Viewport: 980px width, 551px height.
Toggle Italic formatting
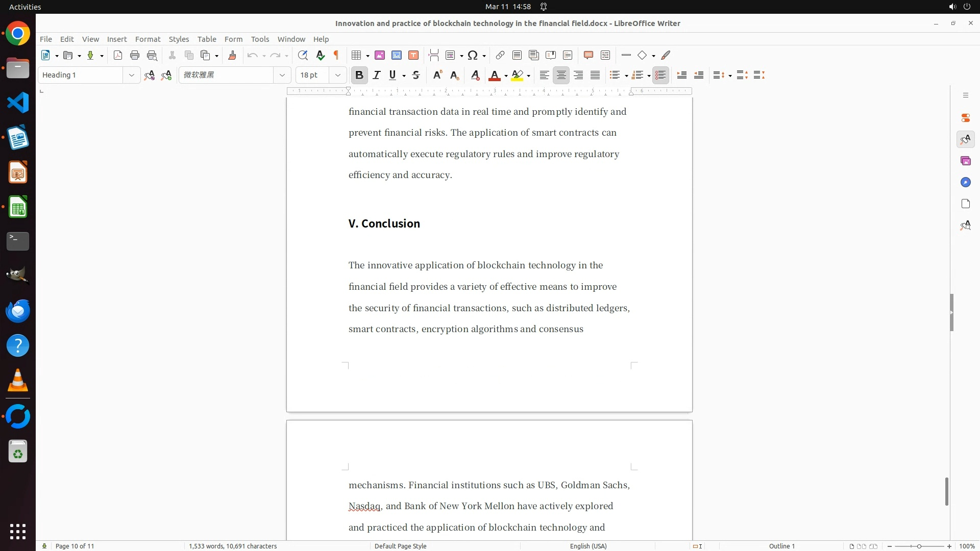point(377,75)
